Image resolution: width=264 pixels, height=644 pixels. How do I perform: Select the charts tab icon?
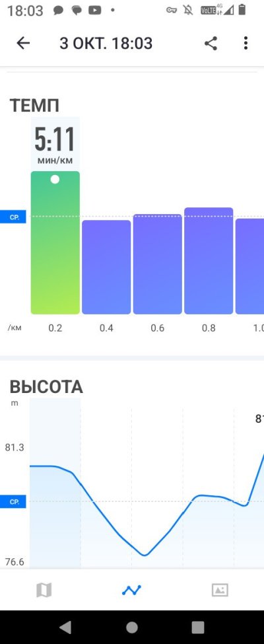point(131,590)
